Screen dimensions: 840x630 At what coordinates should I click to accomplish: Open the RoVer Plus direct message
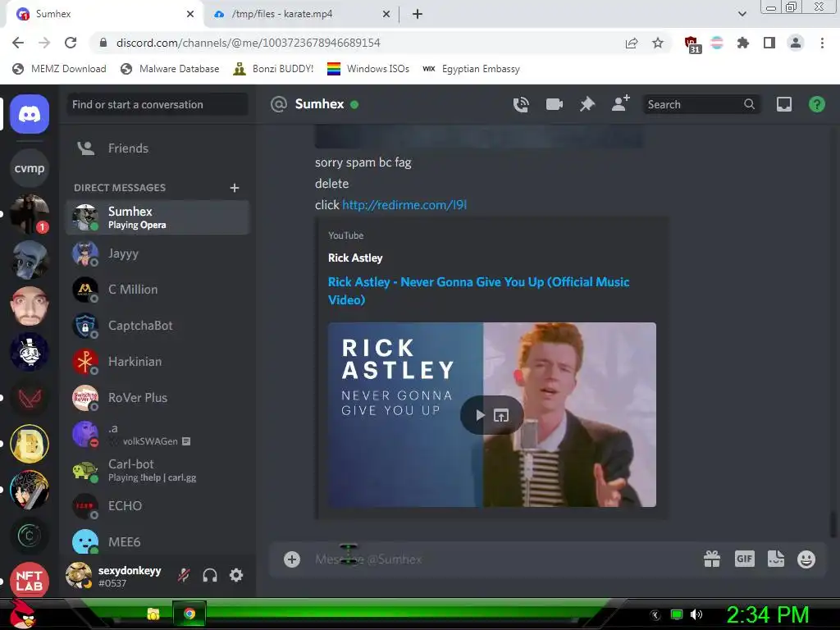[x=157, y=398]
